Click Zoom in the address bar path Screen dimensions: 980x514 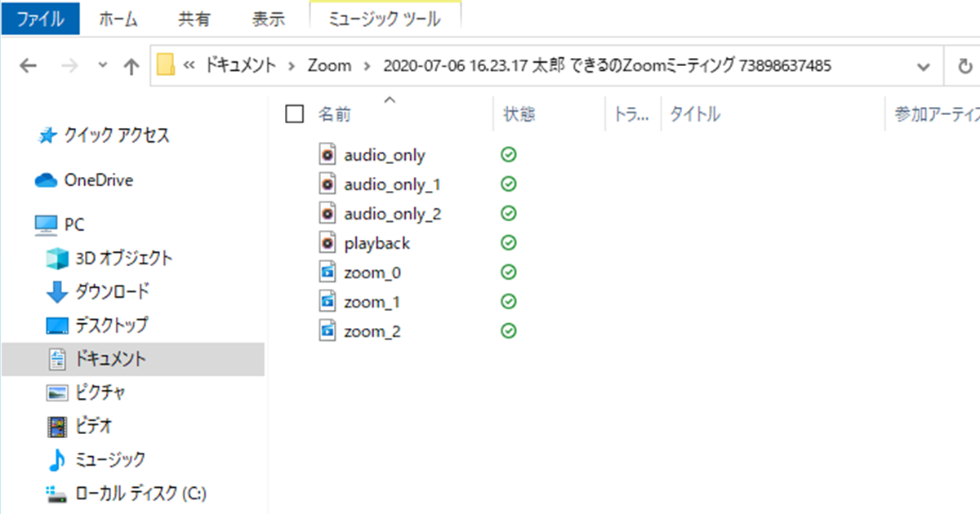tap(329, 66)
